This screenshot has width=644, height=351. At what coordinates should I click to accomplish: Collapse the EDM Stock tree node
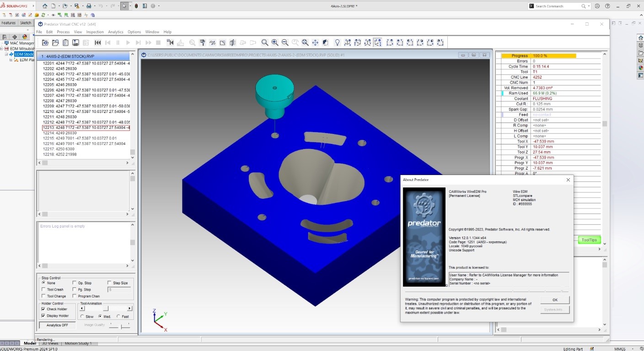(x=7, y=54)
